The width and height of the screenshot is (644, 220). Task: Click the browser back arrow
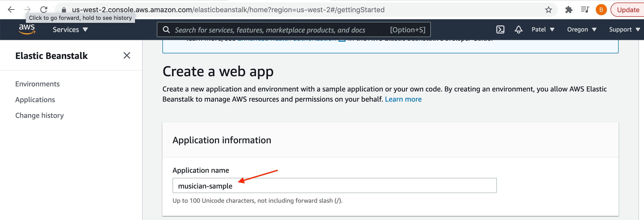(11, 10)
